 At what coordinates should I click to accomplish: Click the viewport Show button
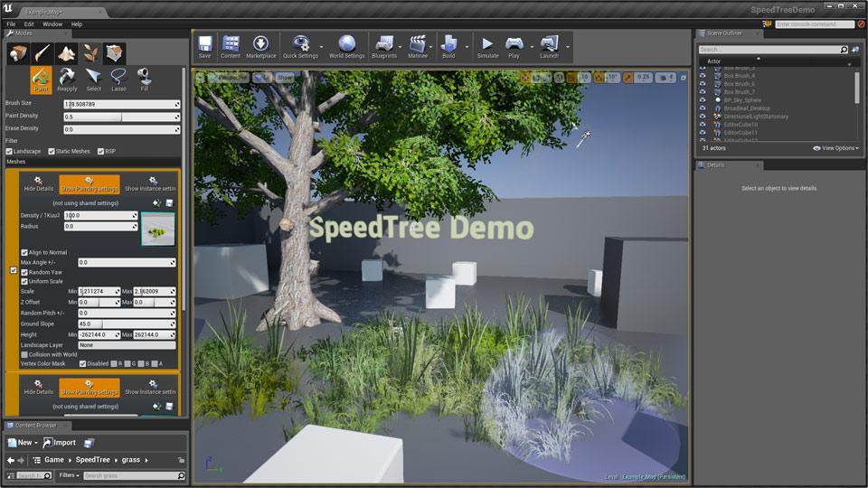[x=285, y=78]
